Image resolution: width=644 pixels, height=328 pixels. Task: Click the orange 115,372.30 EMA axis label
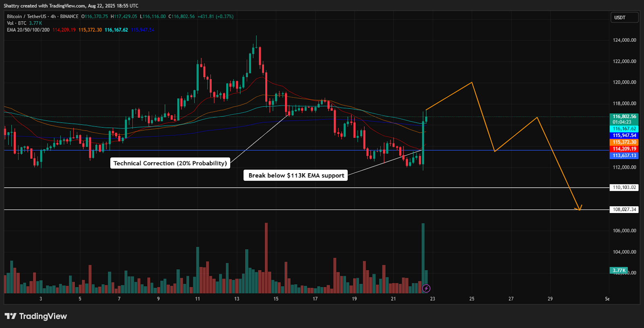click(x=624, y=142)
